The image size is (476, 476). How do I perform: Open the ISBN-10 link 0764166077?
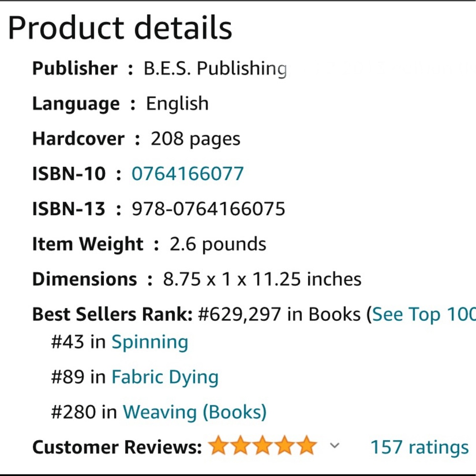click(188, 174)
